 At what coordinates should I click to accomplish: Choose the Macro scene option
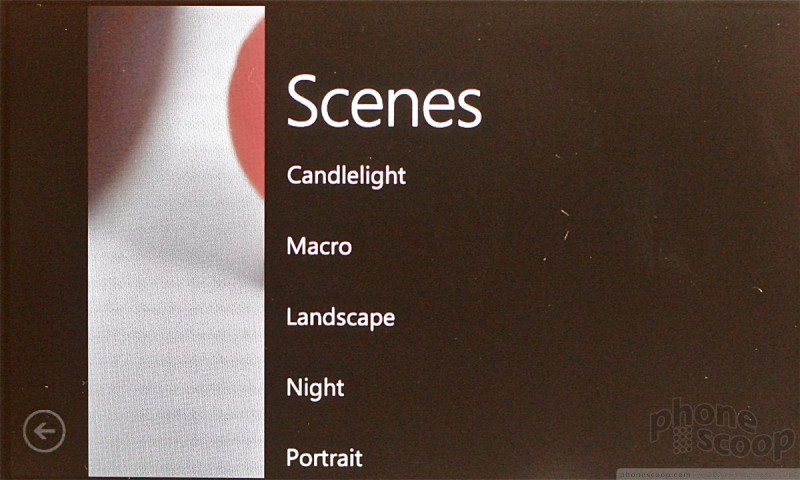[x=319, y=246]
